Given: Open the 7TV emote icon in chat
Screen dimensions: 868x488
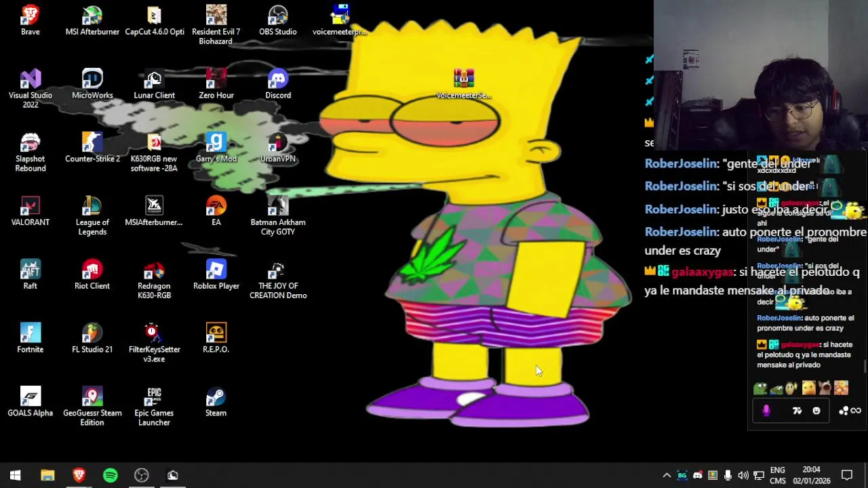Looking at the screenshot, I should point(797,411).
